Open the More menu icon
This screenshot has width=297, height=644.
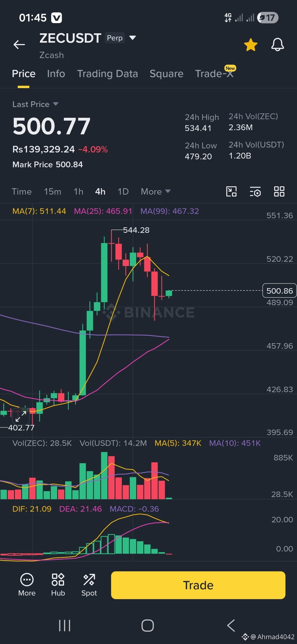click(x=27, y=585)
